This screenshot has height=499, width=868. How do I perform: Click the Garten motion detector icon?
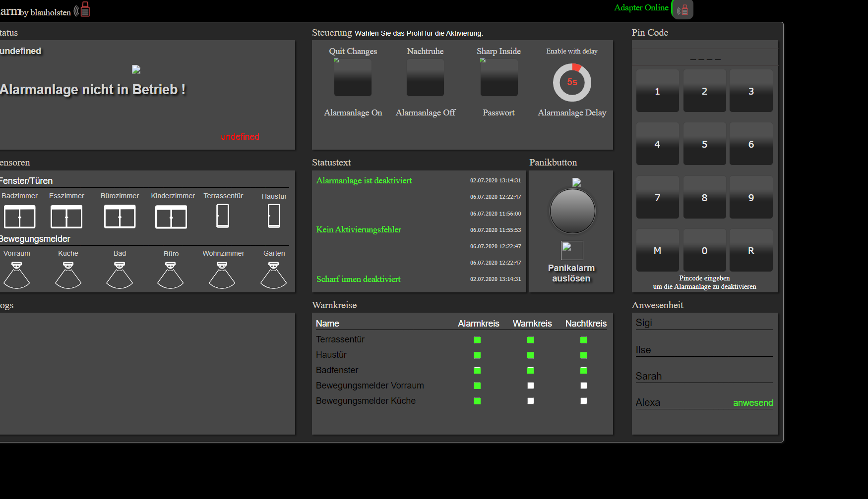pos(274,275)
